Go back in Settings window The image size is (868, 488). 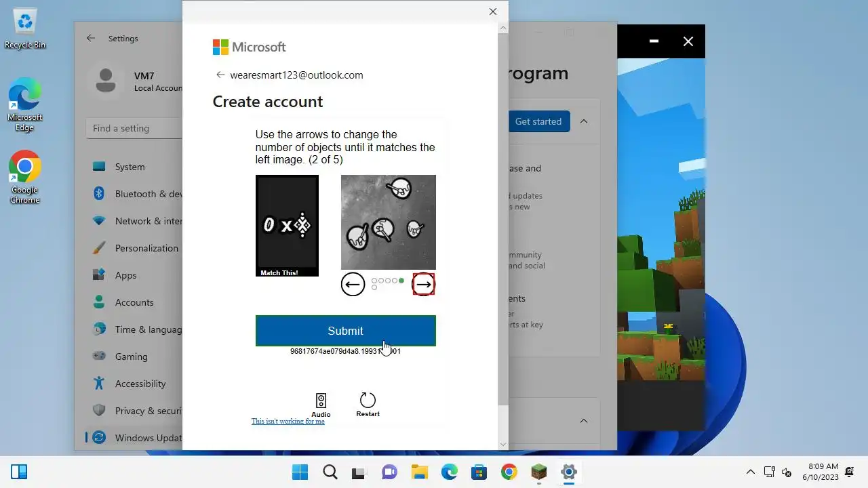(91, 39)
